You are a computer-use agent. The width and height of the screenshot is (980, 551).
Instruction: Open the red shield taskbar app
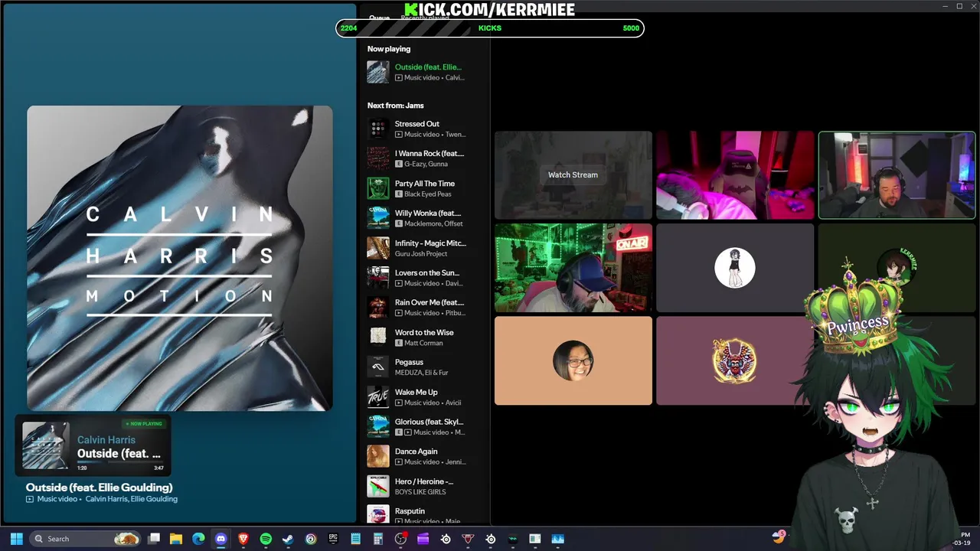coord(468,539)
